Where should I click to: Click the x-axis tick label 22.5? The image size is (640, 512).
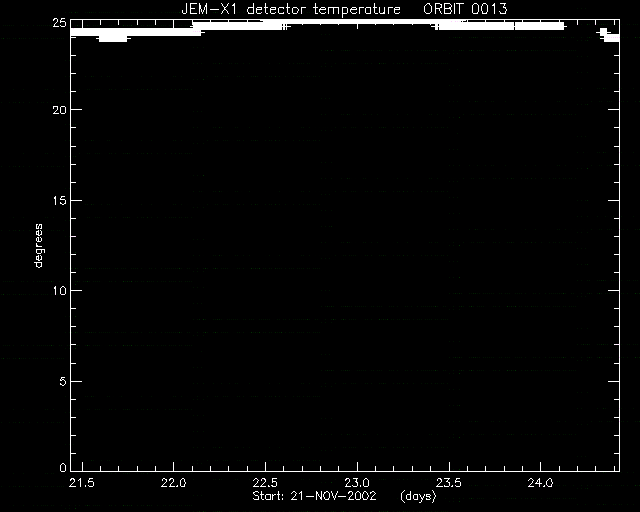[x=265, y=483]
